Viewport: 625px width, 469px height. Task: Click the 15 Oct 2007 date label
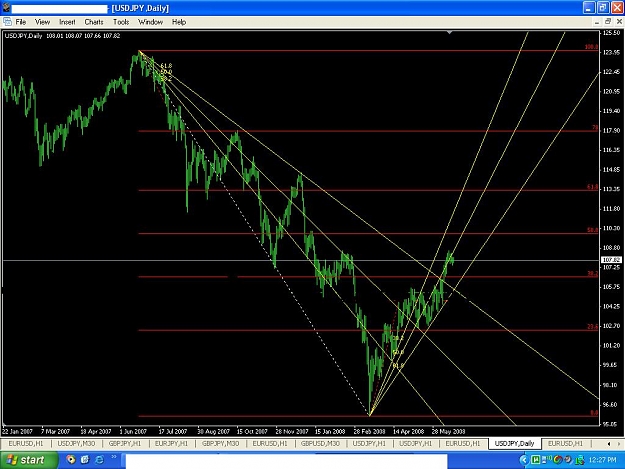tap(252, 431)
